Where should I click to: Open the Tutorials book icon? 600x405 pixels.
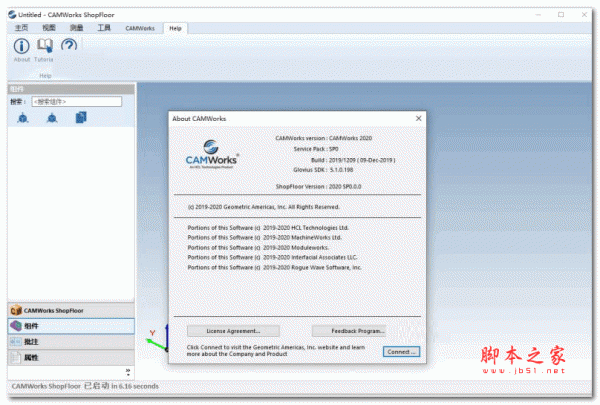pos(45,46)
